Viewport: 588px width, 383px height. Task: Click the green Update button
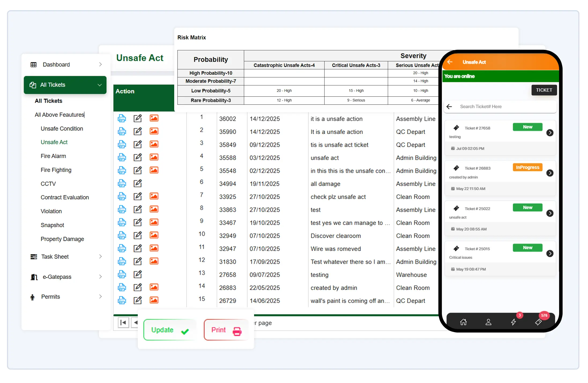[170, 330]
